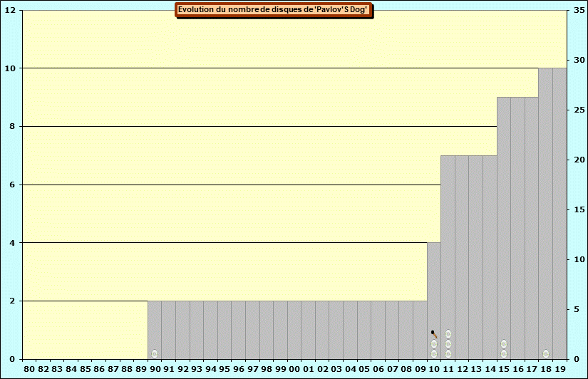Image resolution: width=588 pixels, height=379 pixels.
Task: Click the x-axis year label '82'
Action: click(x=43, y=369)
